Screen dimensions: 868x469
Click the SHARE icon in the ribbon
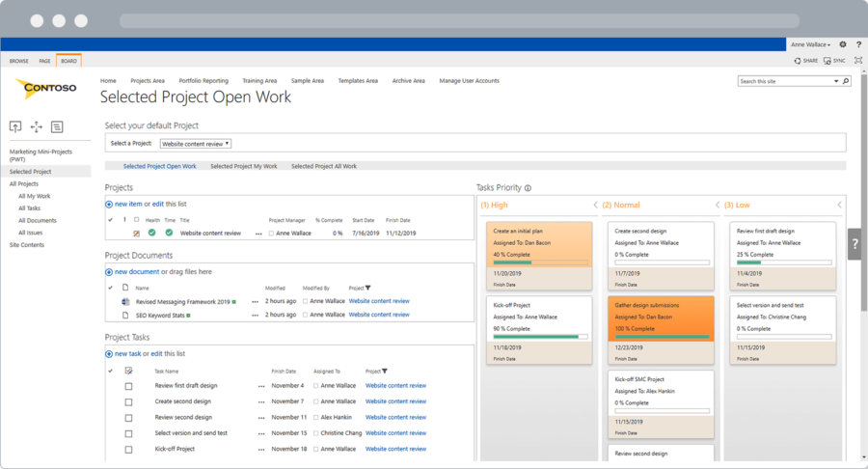pyautogui.click(x=805, y=60)
